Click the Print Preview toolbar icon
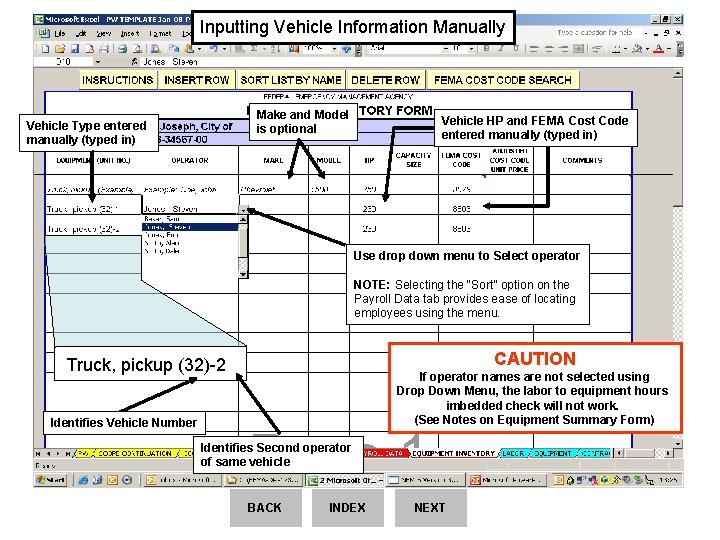The image size is (720, 540). 137,49
